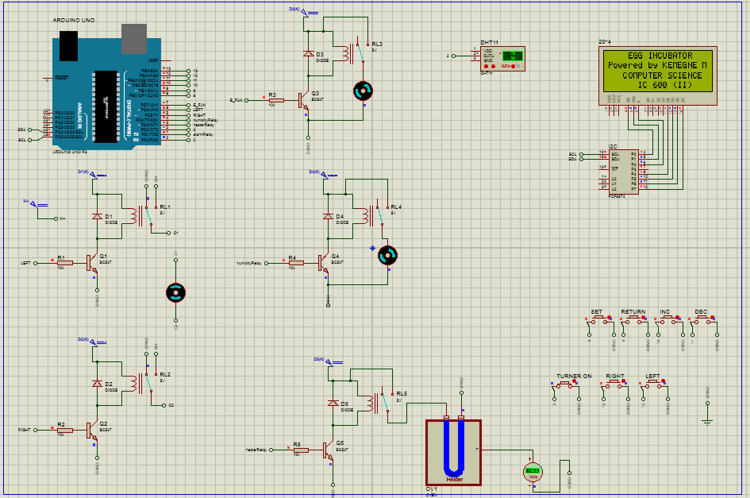Click the heaterRelay terminal label near R5
This screenshot has height=498, width=750.
(256, 450)
